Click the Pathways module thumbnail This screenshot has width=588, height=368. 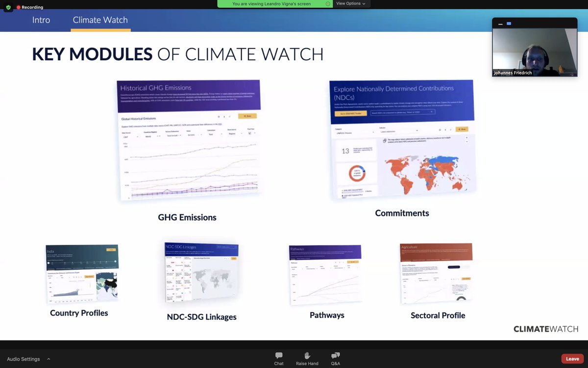325,274
